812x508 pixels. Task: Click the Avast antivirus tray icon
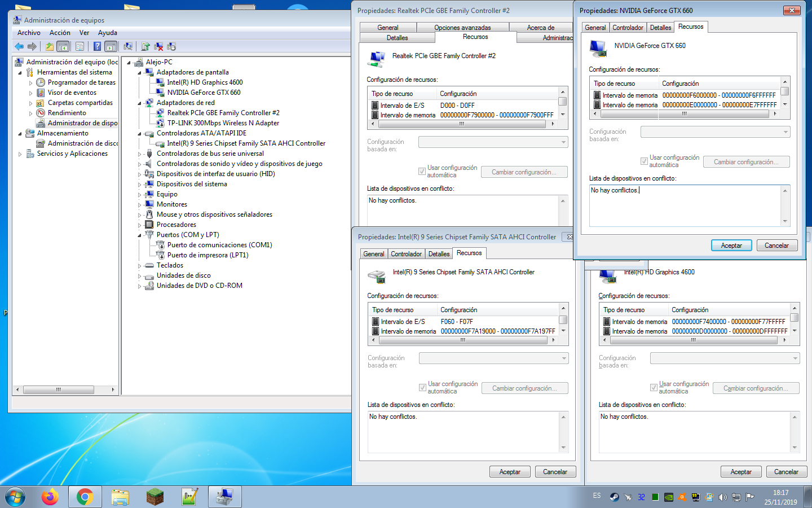point(682,497)
